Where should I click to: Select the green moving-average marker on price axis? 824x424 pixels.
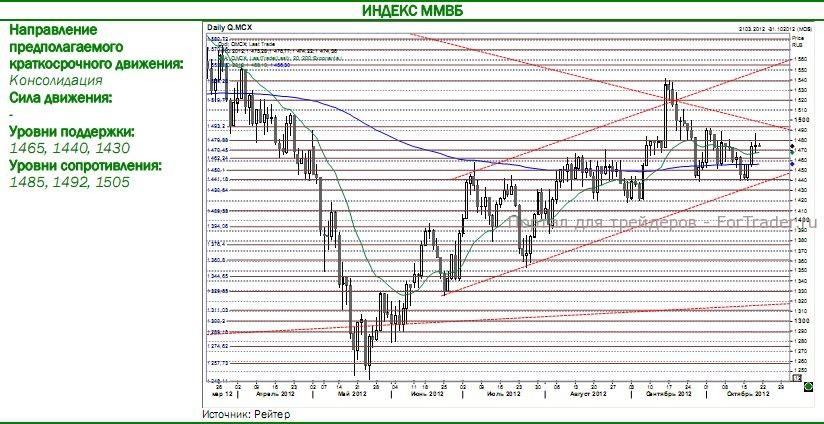(792, 151)
